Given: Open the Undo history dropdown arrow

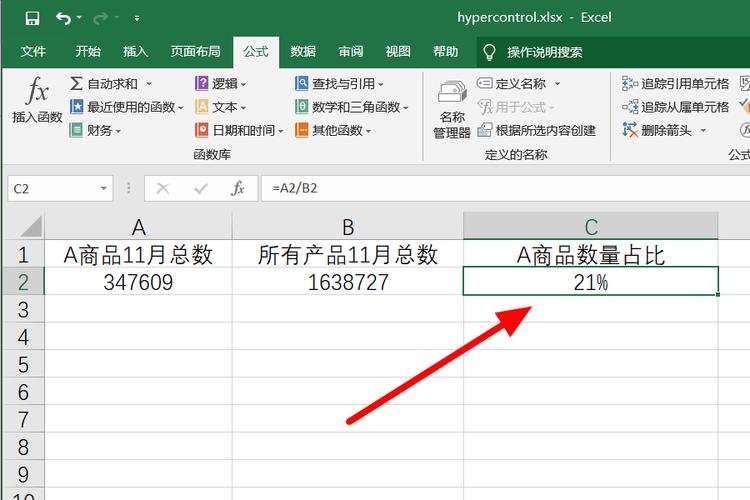Looking at the screenshot, I should pyautogui.click(x=79, y=18).
